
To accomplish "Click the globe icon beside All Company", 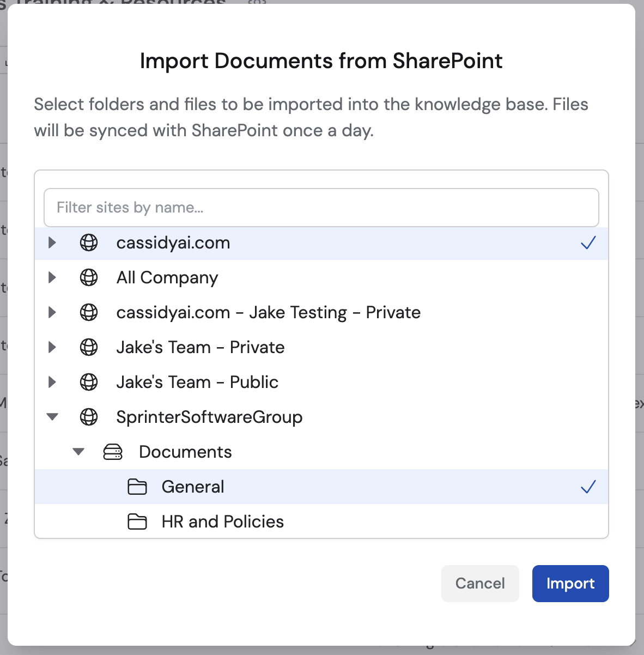I will [89, 278].
